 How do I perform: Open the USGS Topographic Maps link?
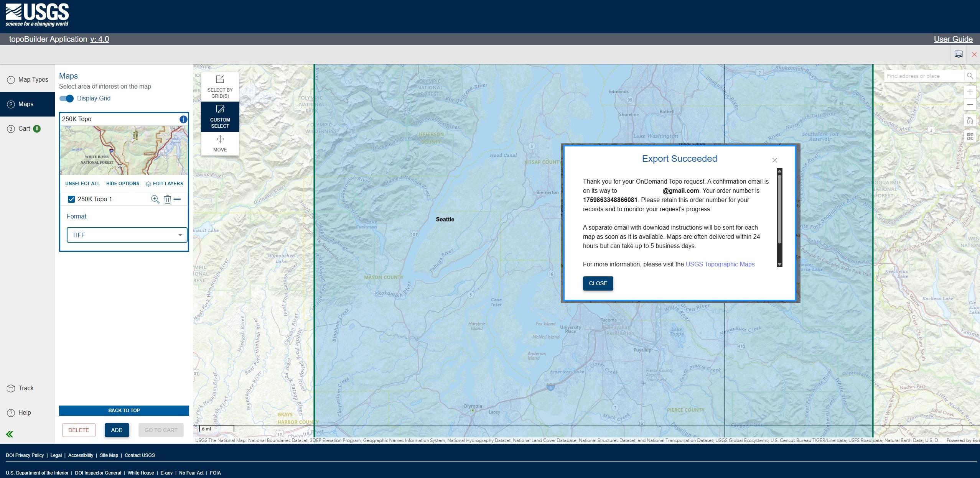coord(720,264)
